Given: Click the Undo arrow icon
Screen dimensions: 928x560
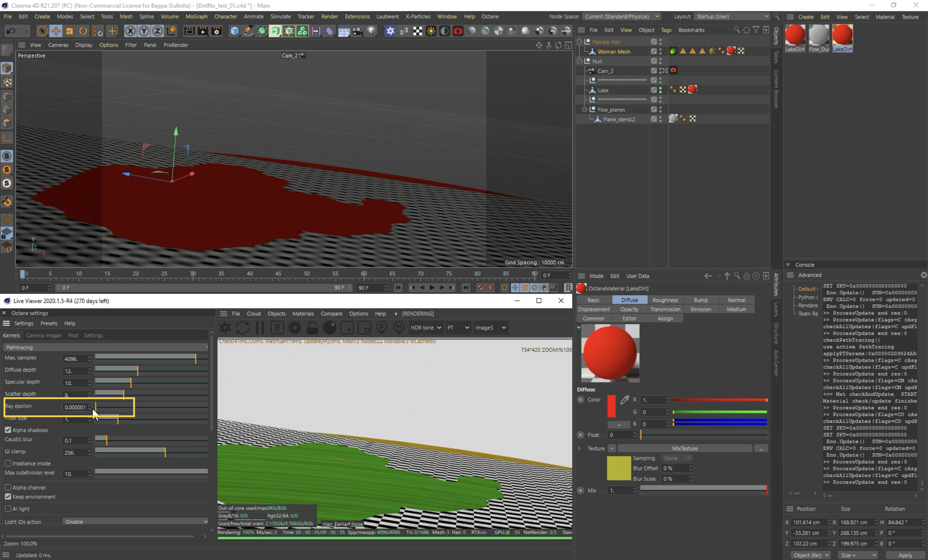Looking at the screenshot, I should pos(11,31).
